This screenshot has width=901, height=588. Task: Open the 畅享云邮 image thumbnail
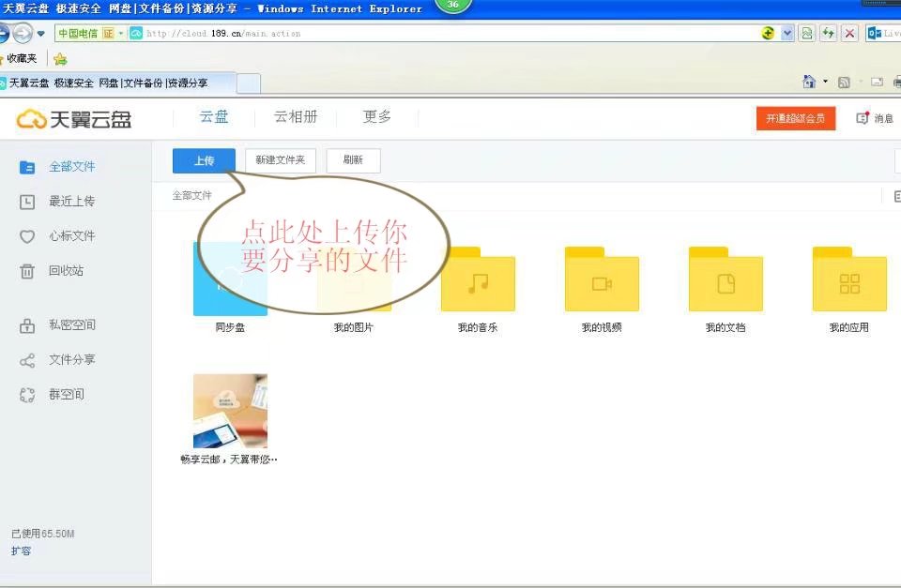pyautogui.click(x=230, y=411)
